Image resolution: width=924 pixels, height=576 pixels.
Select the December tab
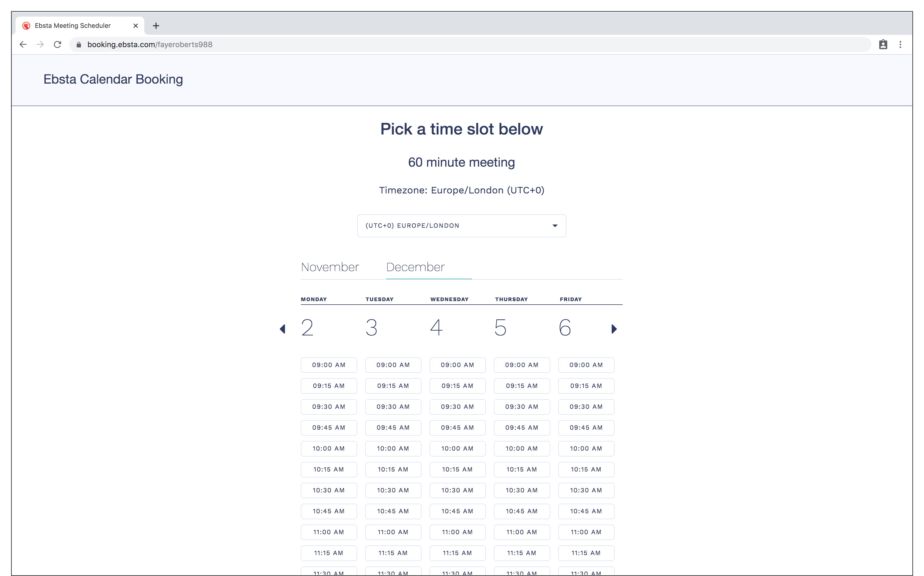click(x=416, y=267)
